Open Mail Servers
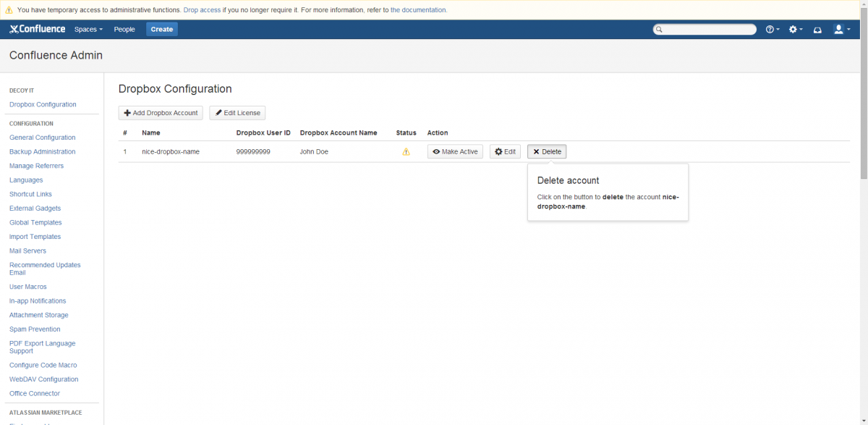The image size is (868, 425). click(x=27, y=251)
